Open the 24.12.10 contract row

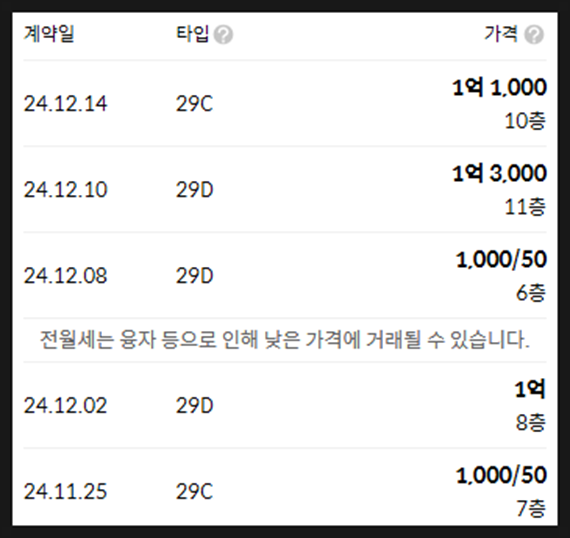(285, 189)
